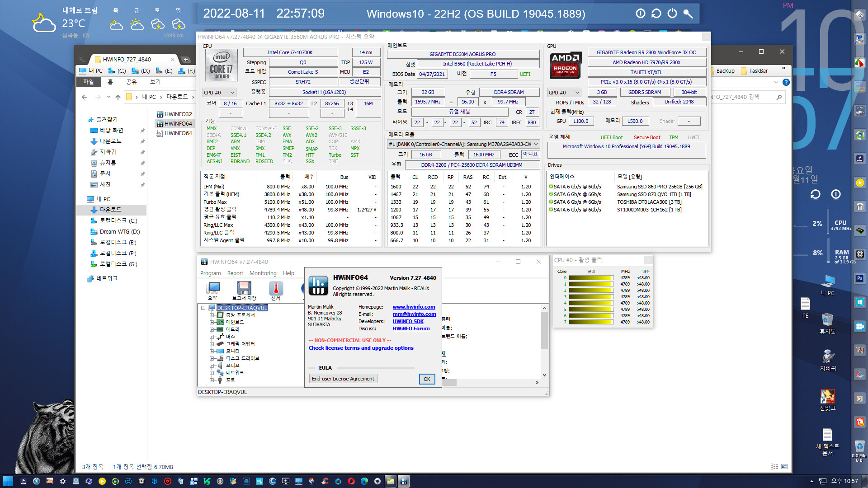Expand the 메모리 tree node
The height and width of the screenshot is (488, 868).
pos(212,329)
